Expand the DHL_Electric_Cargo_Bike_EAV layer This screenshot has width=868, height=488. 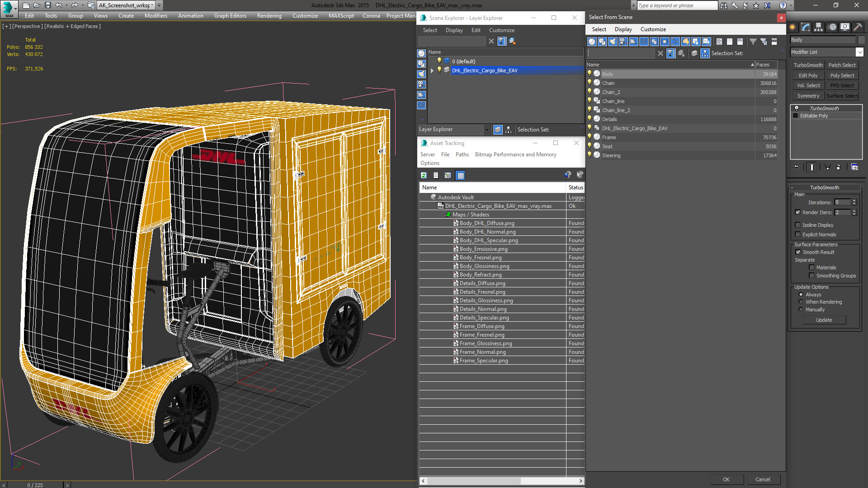432,70
